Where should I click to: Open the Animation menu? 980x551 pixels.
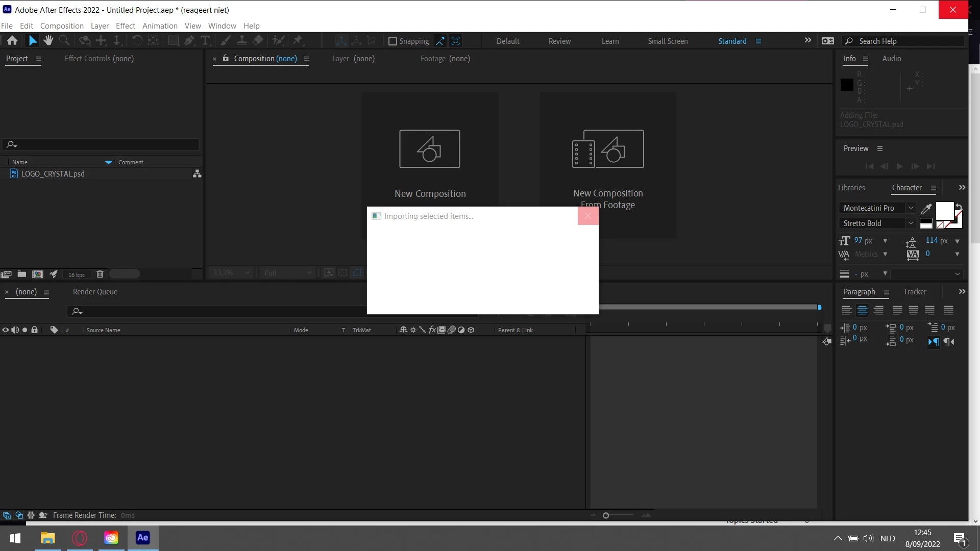point(160,26)
